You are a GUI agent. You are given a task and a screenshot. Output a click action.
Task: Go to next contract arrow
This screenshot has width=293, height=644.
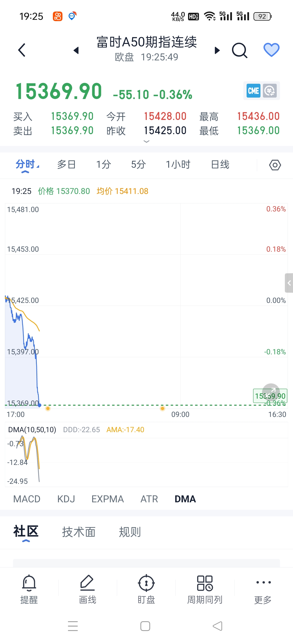(217, 50)
